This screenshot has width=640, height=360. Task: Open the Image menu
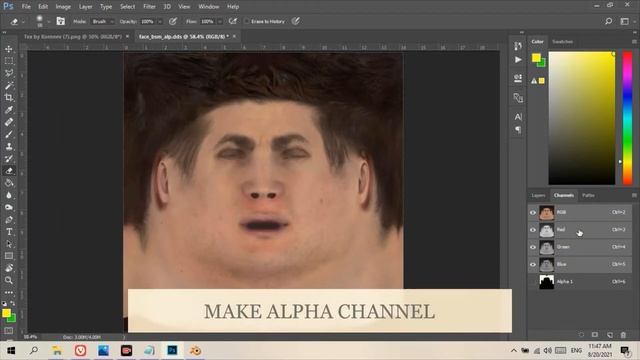coord(63,7)
